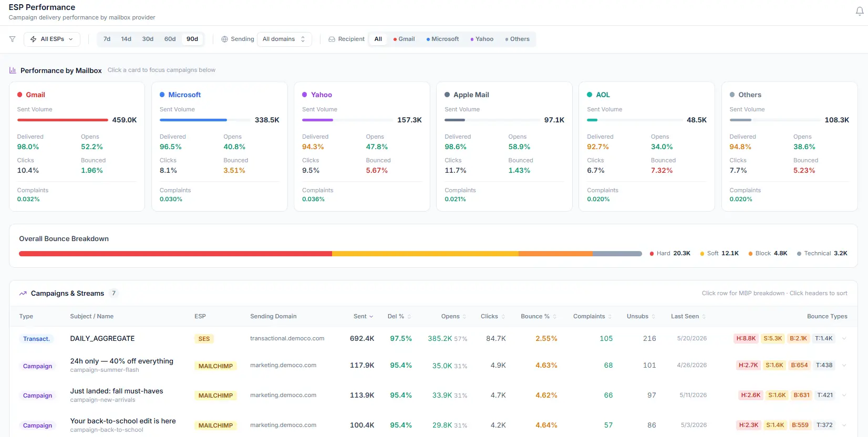Screen dimensions: 868x437
Task: Click the Microsoft sent volume bar
Action: pyautogui.click(x=205, y=120)
